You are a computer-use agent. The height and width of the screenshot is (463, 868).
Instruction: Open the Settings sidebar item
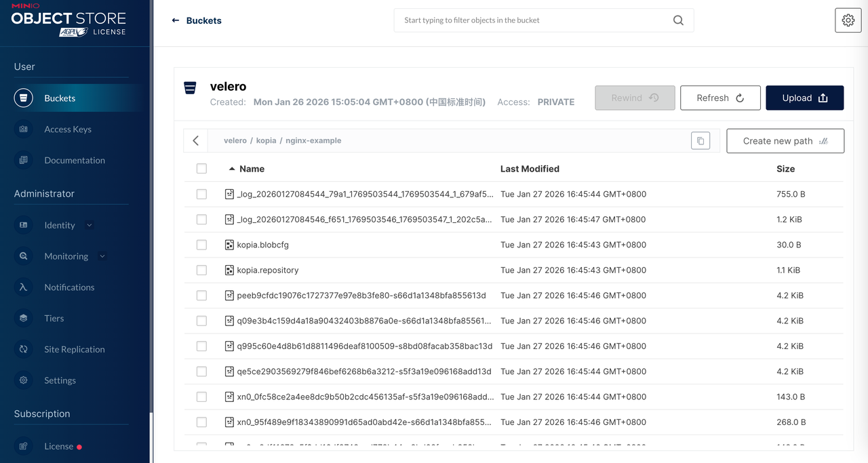60,380
